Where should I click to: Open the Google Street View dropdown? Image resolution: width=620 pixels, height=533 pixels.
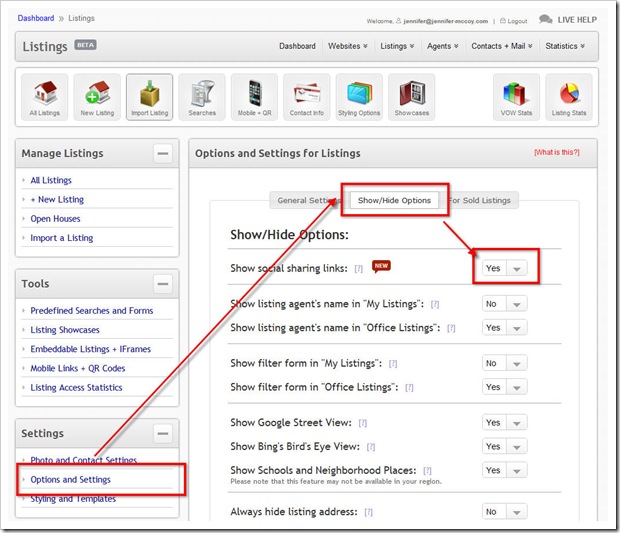(x=505, y=423)
